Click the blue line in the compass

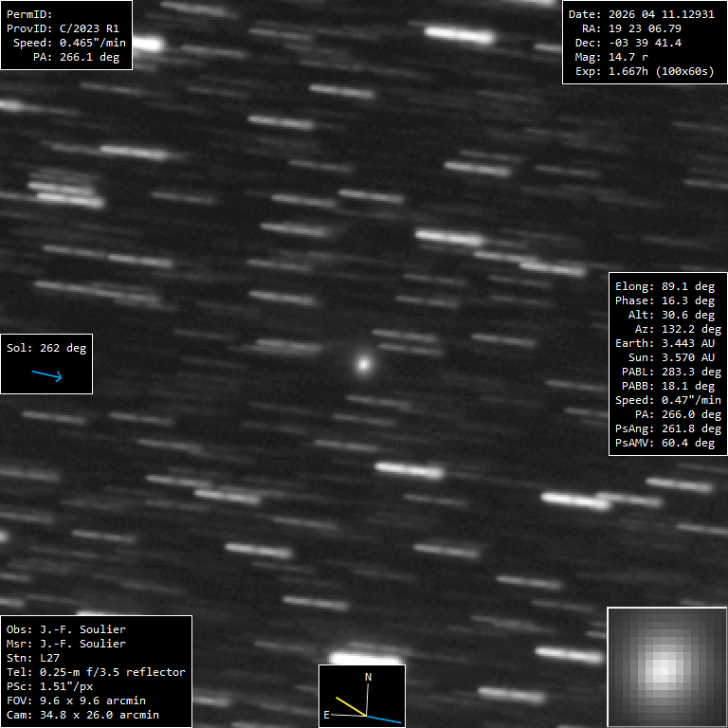pos(385,719)
